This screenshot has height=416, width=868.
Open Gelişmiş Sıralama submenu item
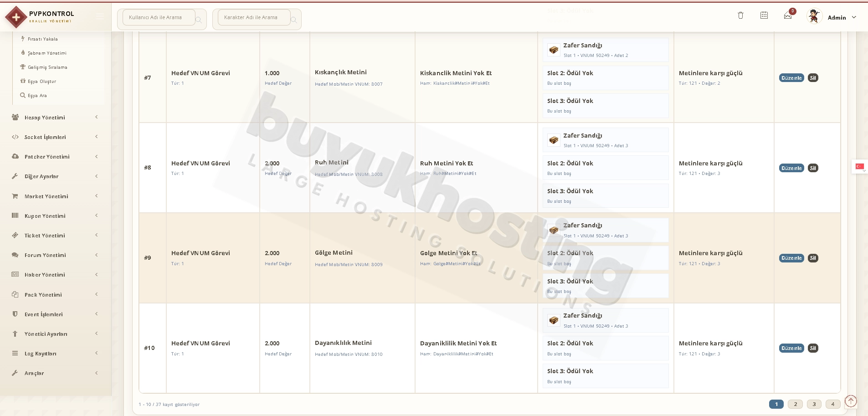click(x=47, y=67)
